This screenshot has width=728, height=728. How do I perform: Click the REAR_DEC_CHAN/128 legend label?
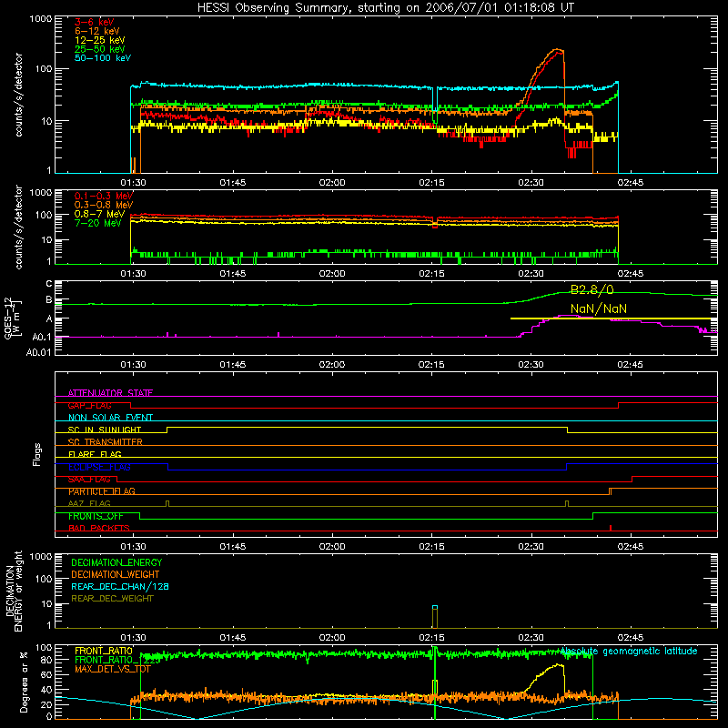(120, 586)
